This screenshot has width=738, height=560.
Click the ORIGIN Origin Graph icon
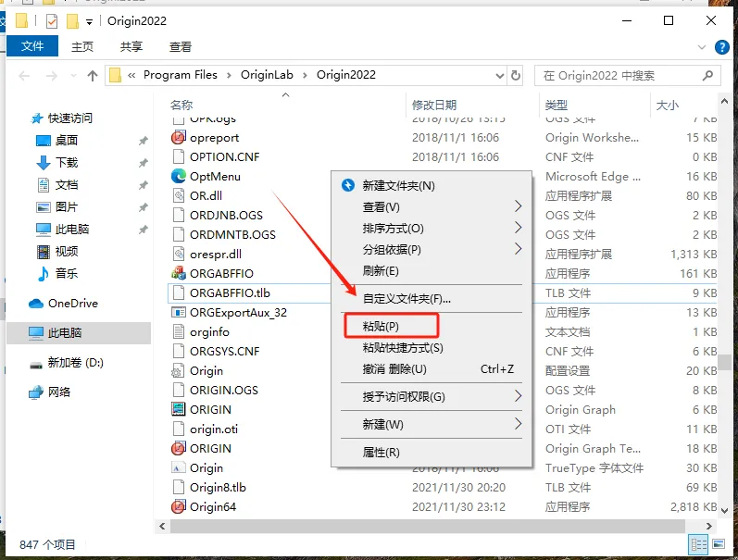[179, 409]
